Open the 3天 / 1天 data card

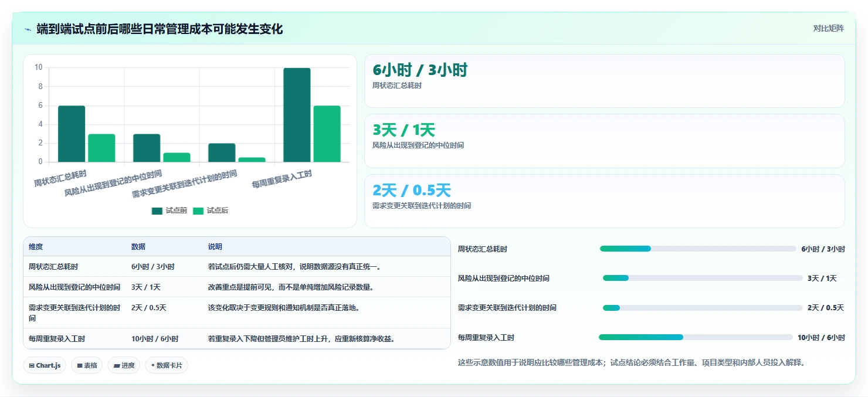[x=605, y=141]
